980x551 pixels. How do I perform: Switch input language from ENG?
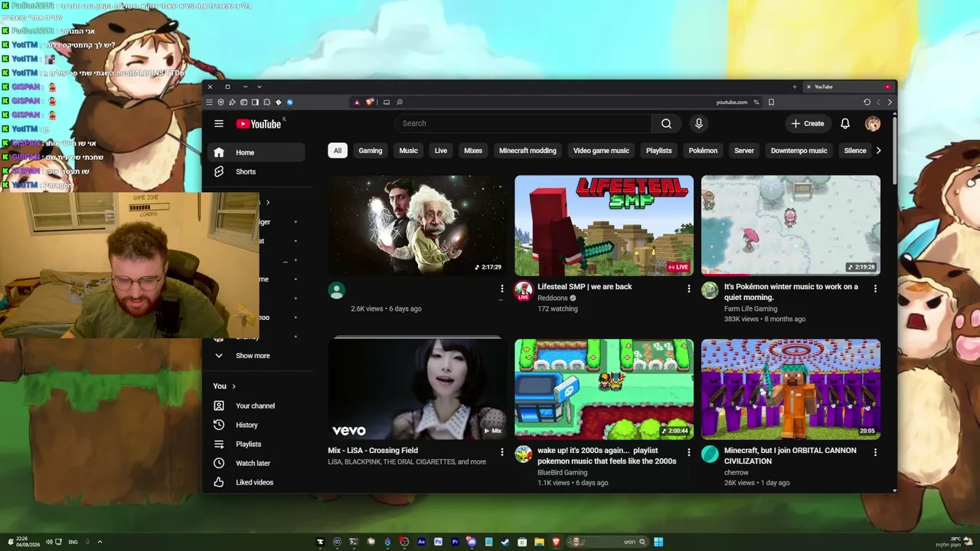73,542
